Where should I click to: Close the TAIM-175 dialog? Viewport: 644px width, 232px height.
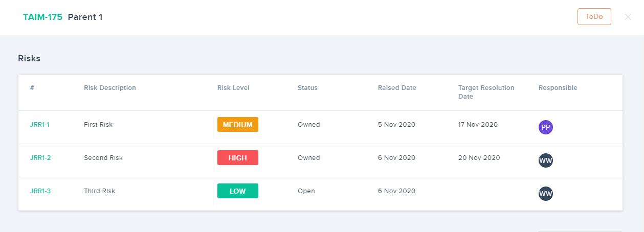[x=628, y=17]
